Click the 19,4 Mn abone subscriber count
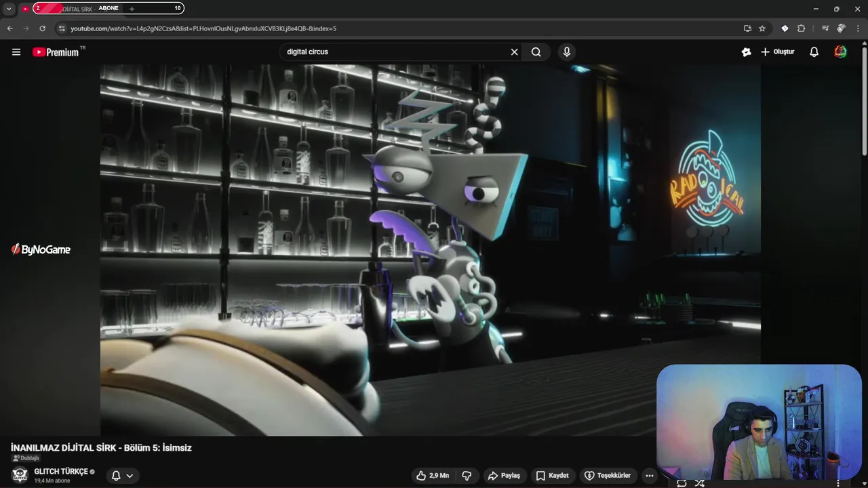The height and width of the screenshot is (488, 868). click(52, 481)
